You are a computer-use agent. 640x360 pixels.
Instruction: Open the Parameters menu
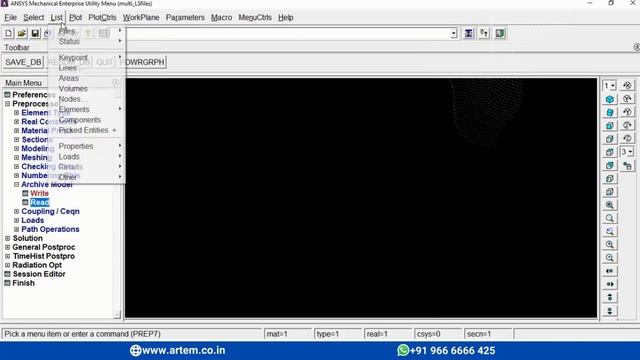click(x=185, y=18)
